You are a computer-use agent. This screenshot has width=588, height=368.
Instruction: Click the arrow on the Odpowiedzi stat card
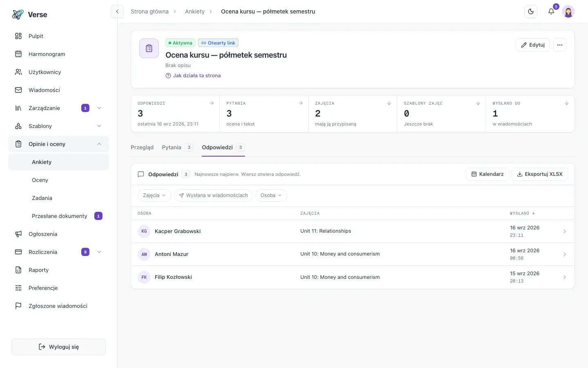pyautogui.click(x=212, y=103)
